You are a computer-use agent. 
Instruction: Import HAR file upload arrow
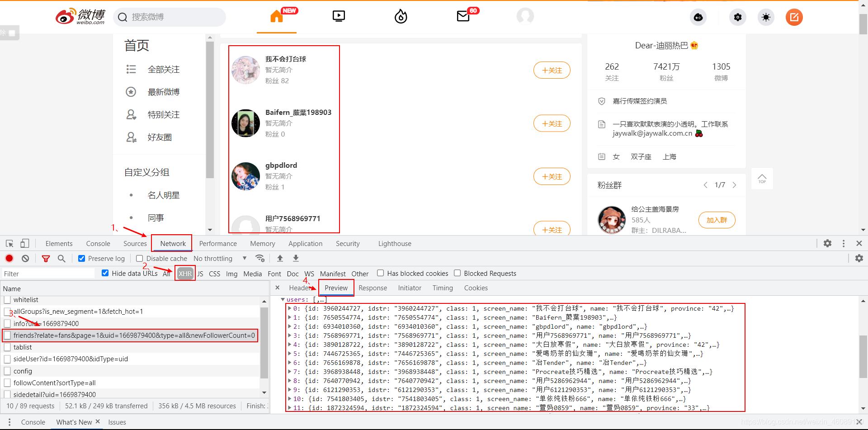pos(280,258)
